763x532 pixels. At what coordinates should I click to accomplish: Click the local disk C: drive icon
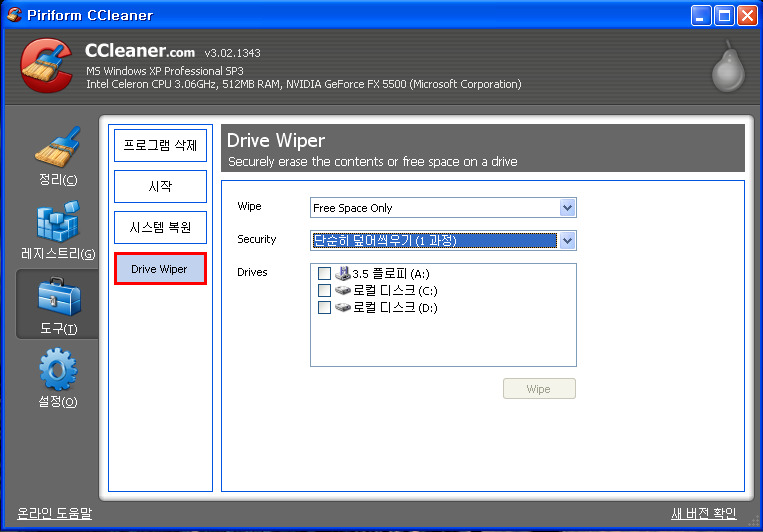343,290
